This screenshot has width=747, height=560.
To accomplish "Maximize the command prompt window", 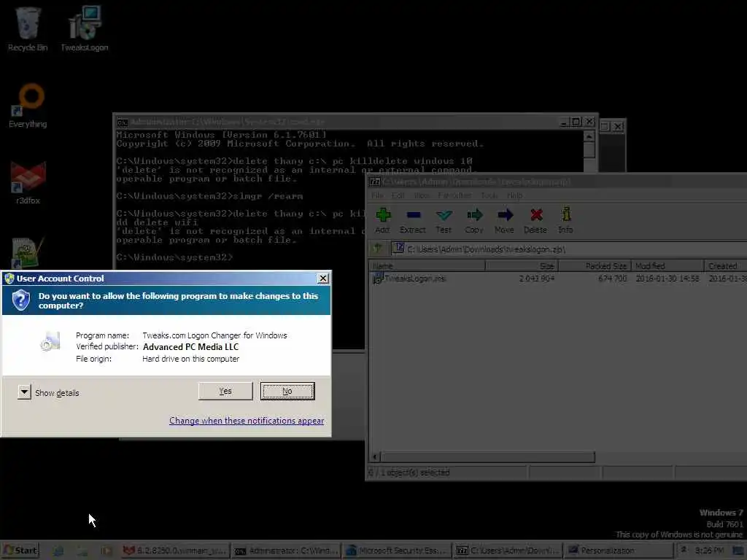I will click(576, 122).
